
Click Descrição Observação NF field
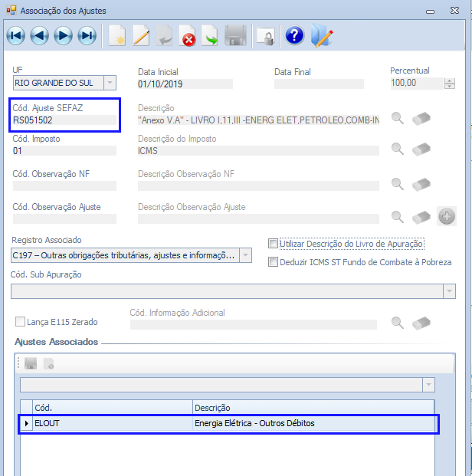click(x=258, y=185)
